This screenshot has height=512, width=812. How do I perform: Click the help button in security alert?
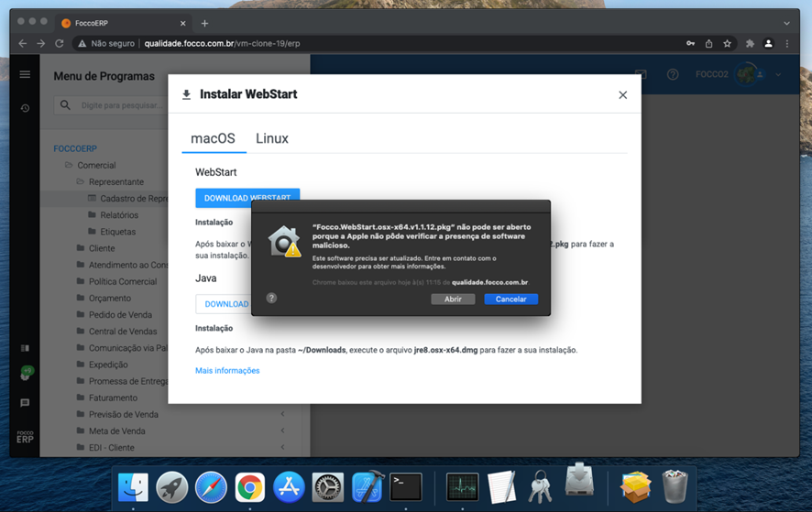tap(271, 299)
